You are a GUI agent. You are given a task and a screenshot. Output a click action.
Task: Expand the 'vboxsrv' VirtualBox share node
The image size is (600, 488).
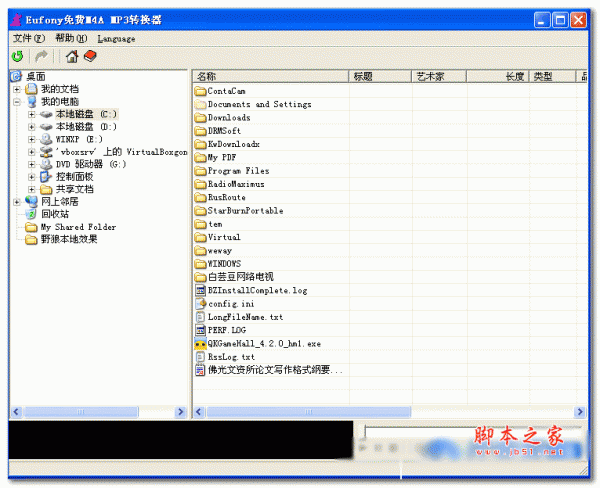[32, 152]
